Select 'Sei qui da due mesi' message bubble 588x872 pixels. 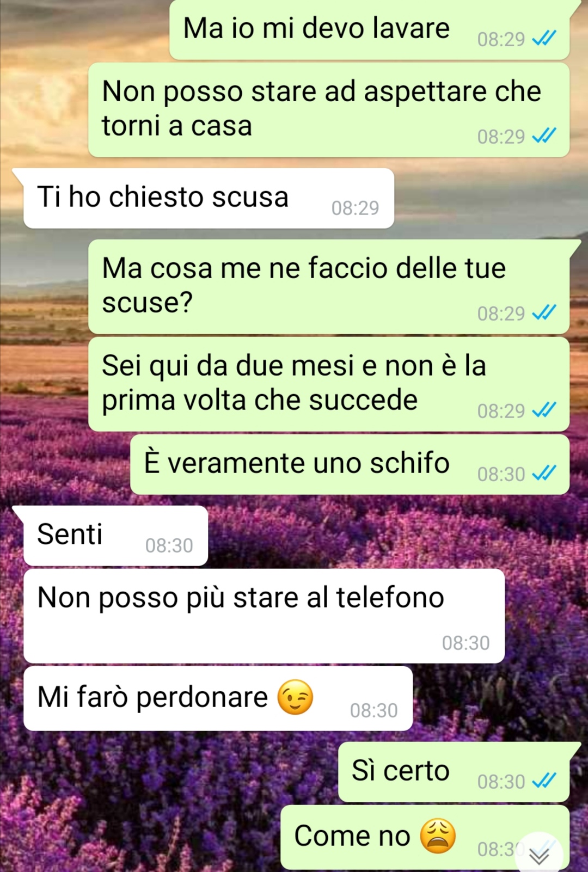coord(329,384)
